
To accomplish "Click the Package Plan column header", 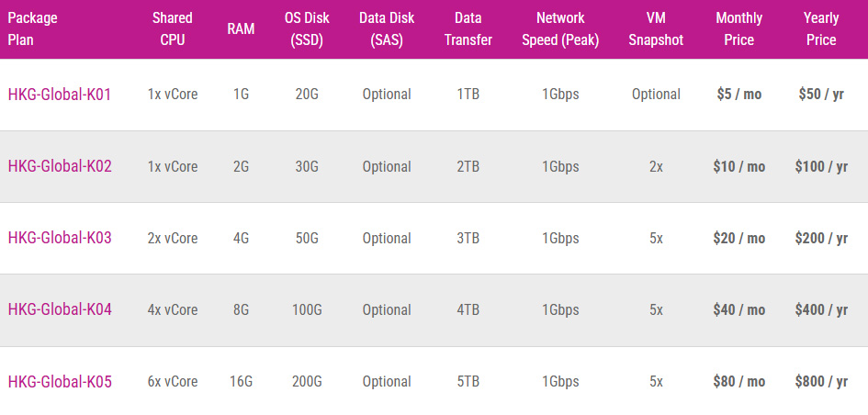I will (x=33, y=28).
